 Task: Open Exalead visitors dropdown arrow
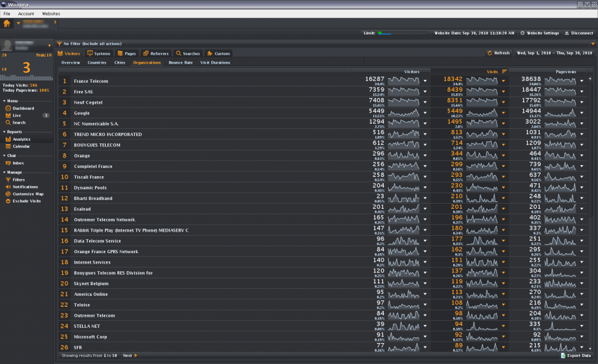(x=425, y=209)
